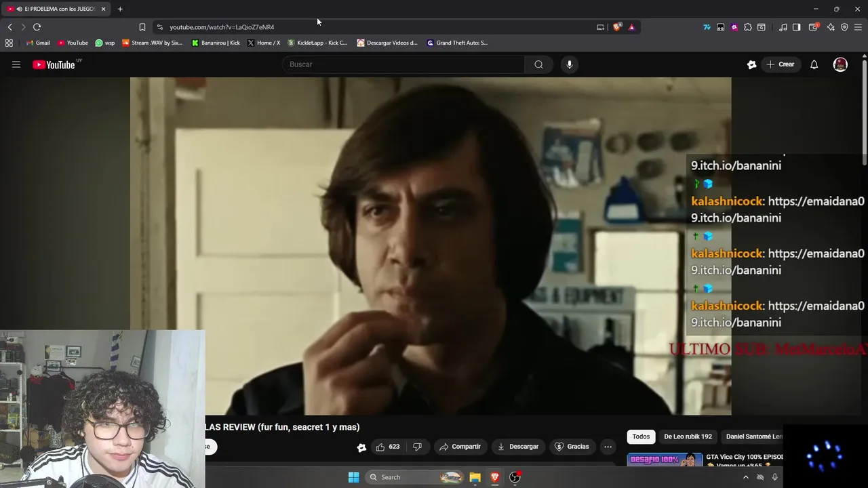868x488 pixels.
Task: Open the browser main hamburger menu
Action: coord(858,27)
